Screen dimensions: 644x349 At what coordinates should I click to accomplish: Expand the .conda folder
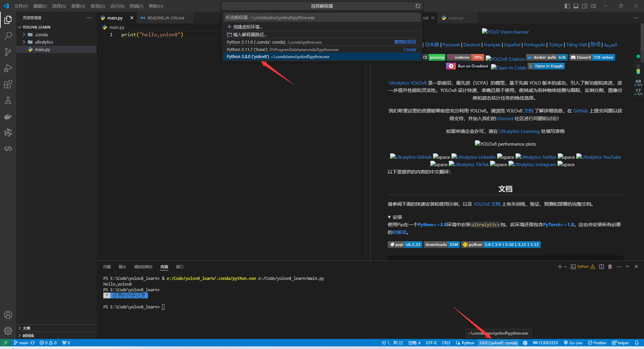[x=24, y=35]
